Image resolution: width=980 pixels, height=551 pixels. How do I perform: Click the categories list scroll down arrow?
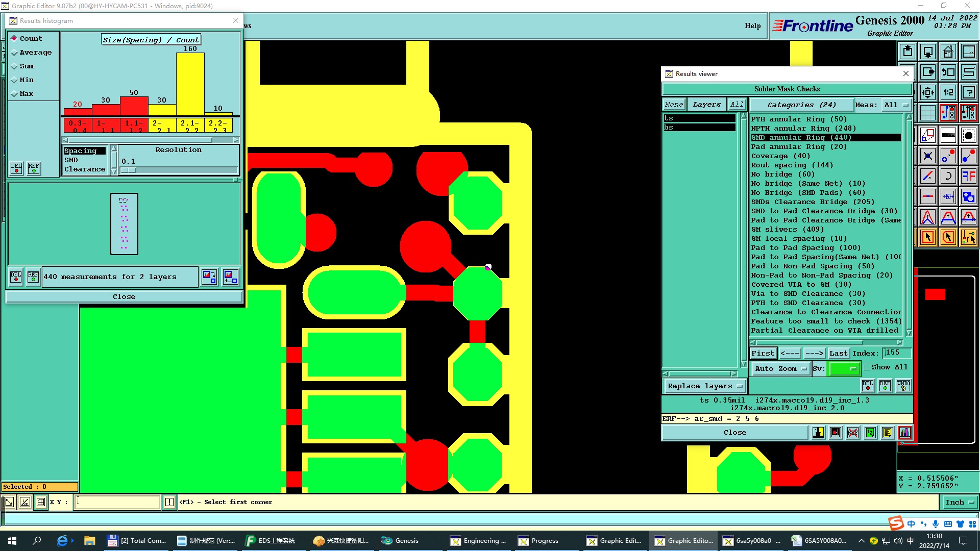[x=909, y=333]
